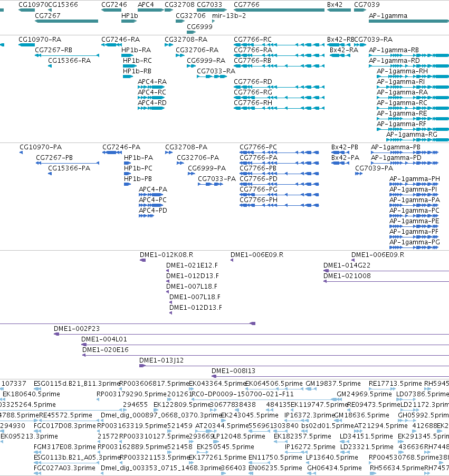Click the CG6999 gene label
Screen dimensions: 449x476
pyautogui.click(x=199, y=26)
